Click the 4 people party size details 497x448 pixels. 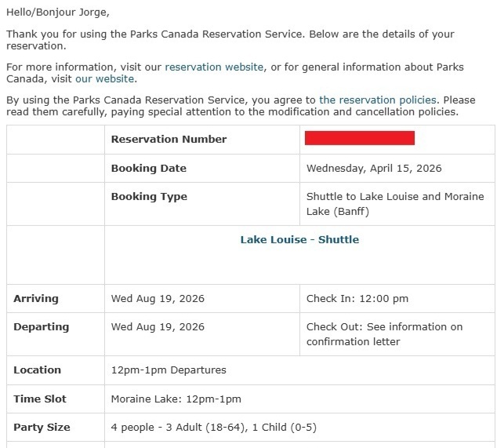point(214,428)
